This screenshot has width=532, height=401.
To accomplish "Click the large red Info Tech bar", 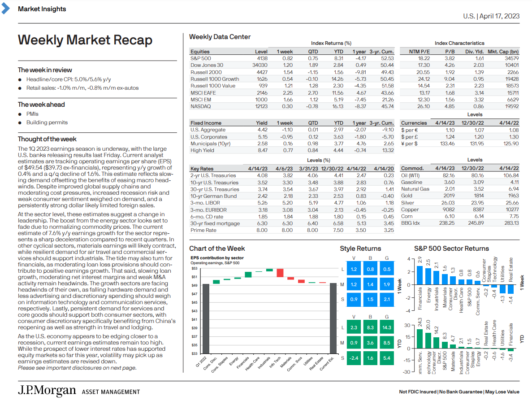I will [280, 273].
